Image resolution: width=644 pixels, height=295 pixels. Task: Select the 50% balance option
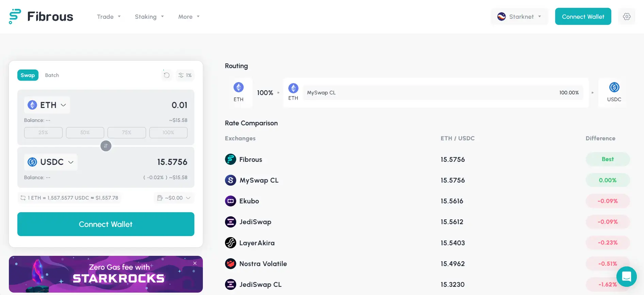point(85,133)
